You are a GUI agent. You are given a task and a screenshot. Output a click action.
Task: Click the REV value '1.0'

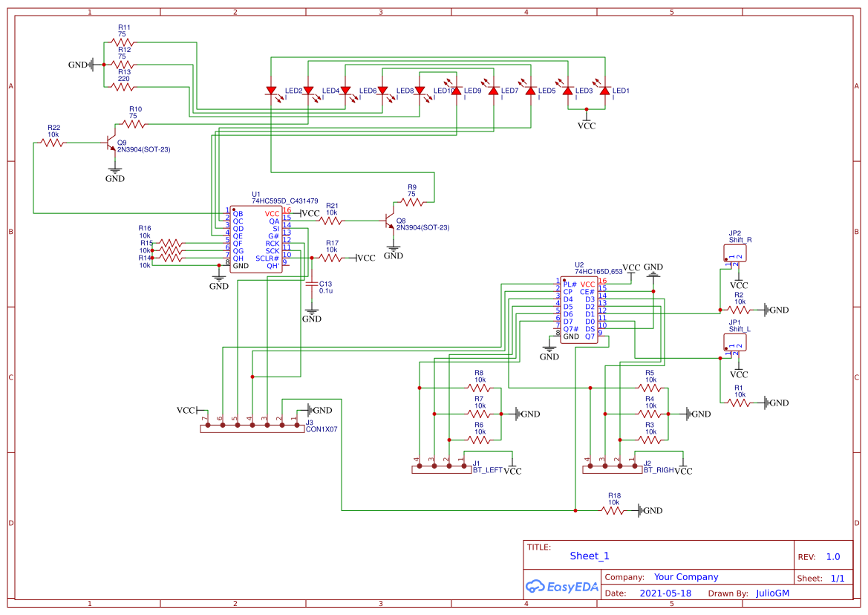coord(833,557)
